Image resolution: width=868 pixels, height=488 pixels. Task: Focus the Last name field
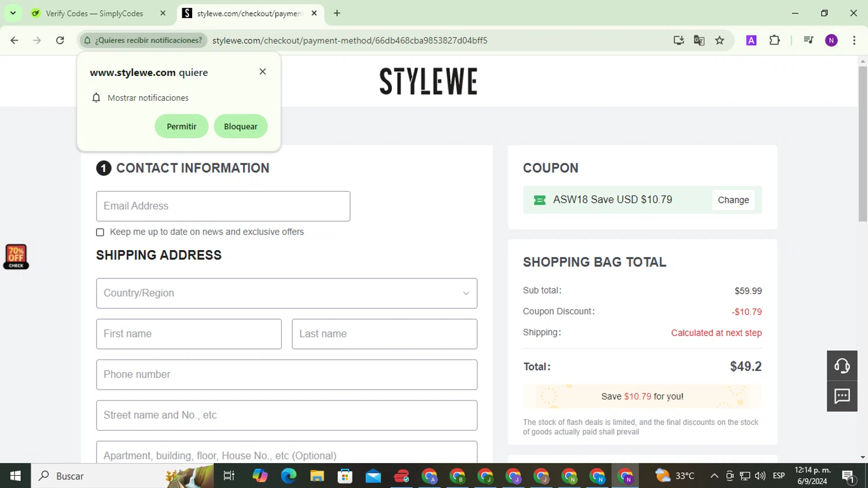coord(385,334)
